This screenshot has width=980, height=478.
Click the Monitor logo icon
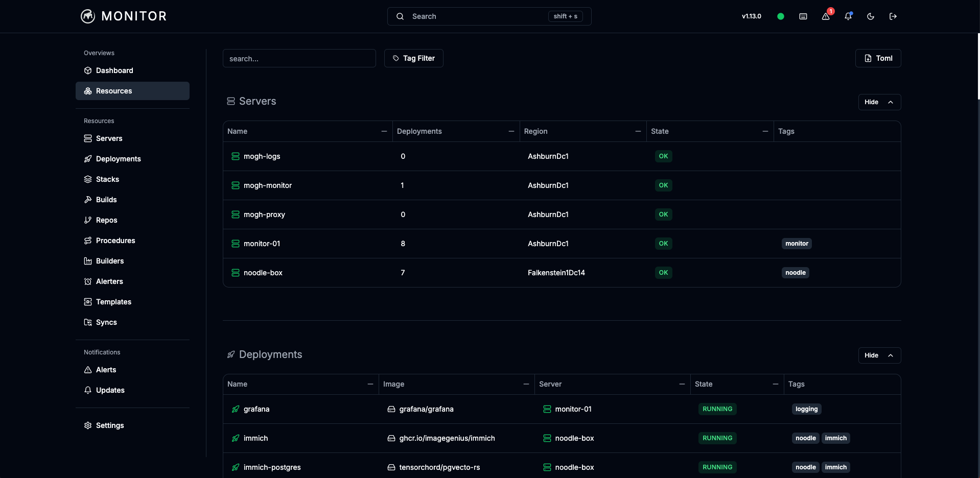pyautogui.click(x=88, y=16)
